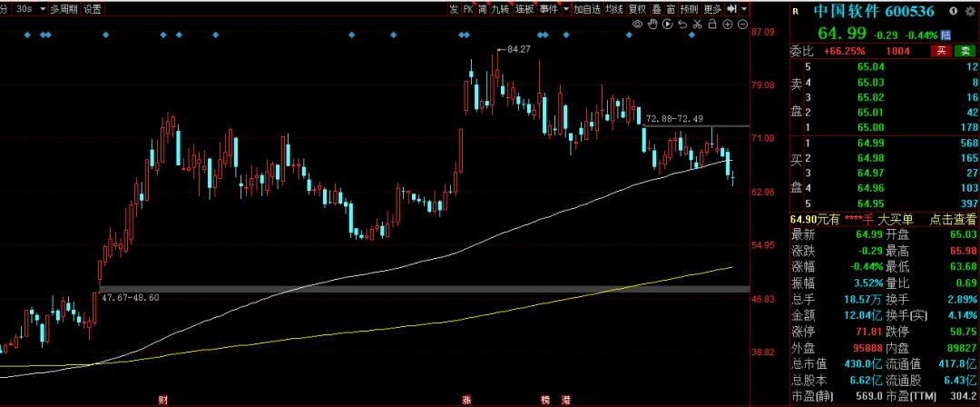This screenshot has height=407, width=980.
Task: Expand the rightmost toolbar dropdown arrow
Action: (x=743, y=9)
